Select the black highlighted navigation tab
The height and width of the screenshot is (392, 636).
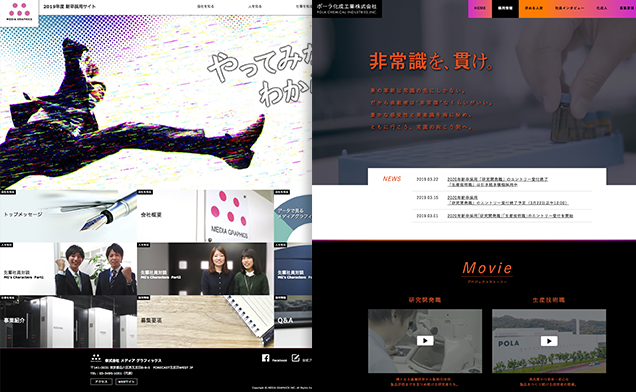505,9
